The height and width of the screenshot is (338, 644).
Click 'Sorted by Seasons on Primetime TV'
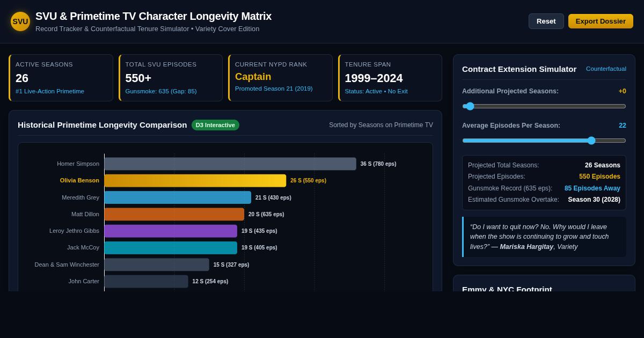381,125
